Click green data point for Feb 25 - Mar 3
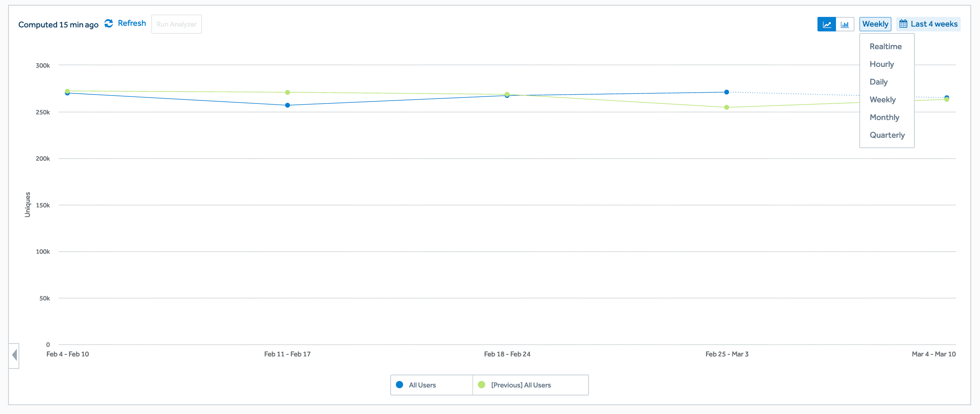This screenshot has width=980, height=414. point(727,108)
